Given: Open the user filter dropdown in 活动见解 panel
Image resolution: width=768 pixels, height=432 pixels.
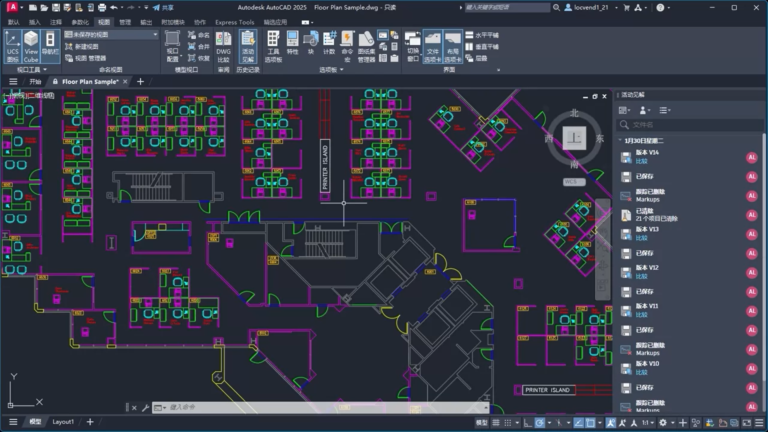Looking at the screenshot, I should click(x=645, y=110).
